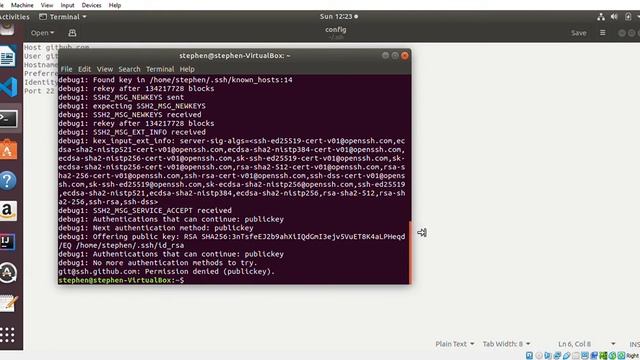This screenshot has height=360, width=640.
Task: Click 'config' title in gedit header
Action: coord(336,29)
